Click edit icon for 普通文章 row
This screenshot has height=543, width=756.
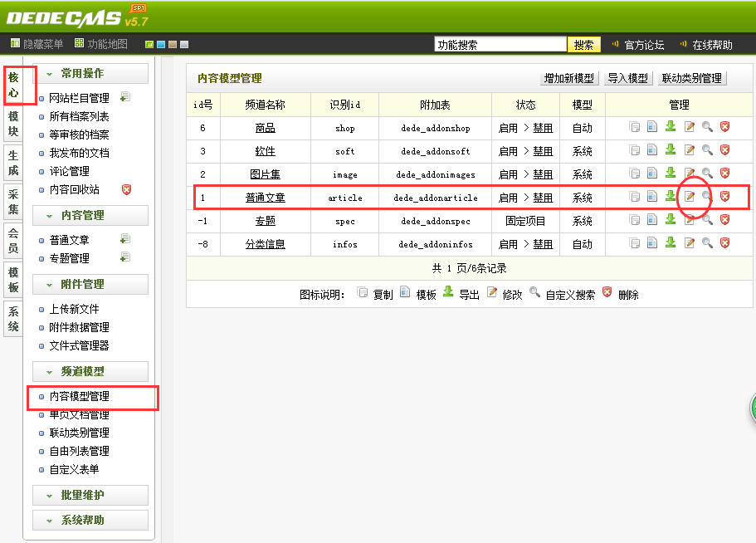pos(689,197)
